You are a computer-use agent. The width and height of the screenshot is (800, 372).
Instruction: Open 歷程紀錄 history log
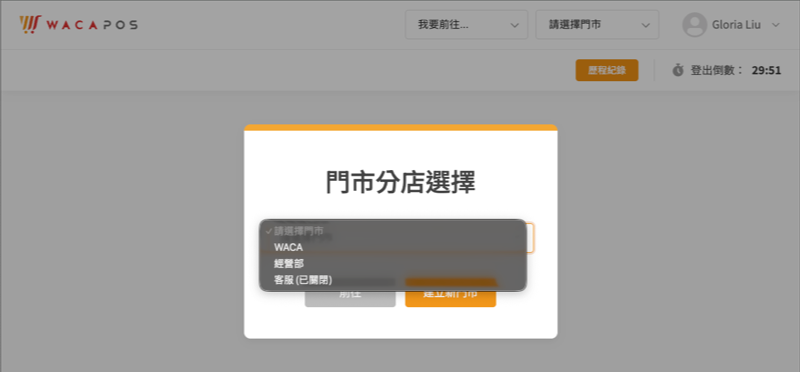pos(607,70)
